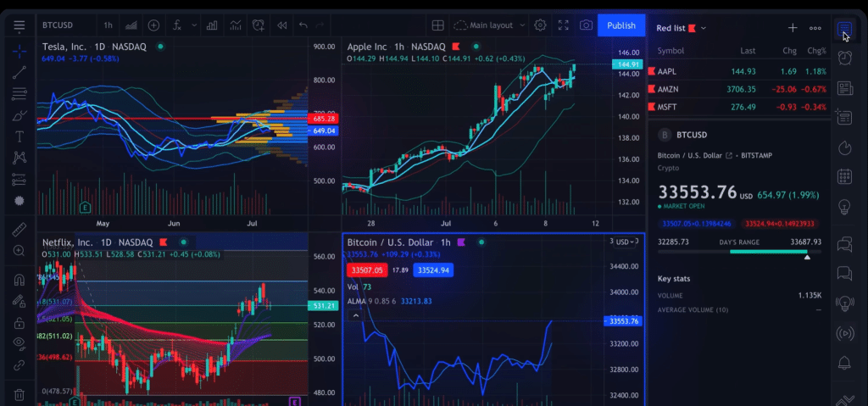Viewport: 868px width, 406px height.
Task: Click the blue sell price 33507.05 pill
Action: point(697,224)
